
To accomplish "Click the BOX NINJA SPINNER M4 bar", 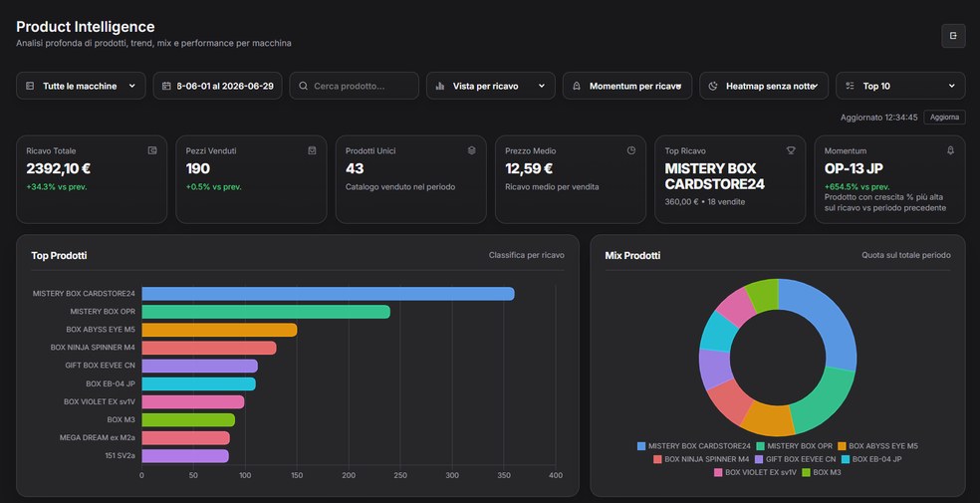I will pos(209,348).
